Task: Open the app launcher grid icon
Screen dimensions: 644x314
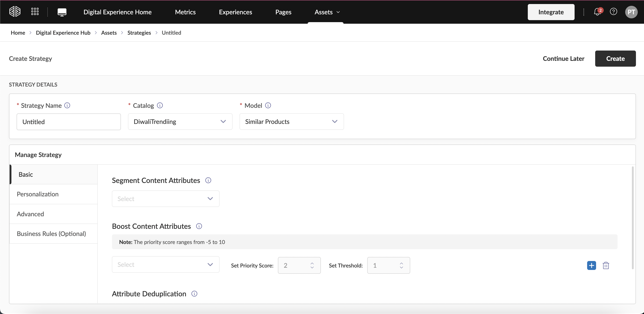Action: 35,12
